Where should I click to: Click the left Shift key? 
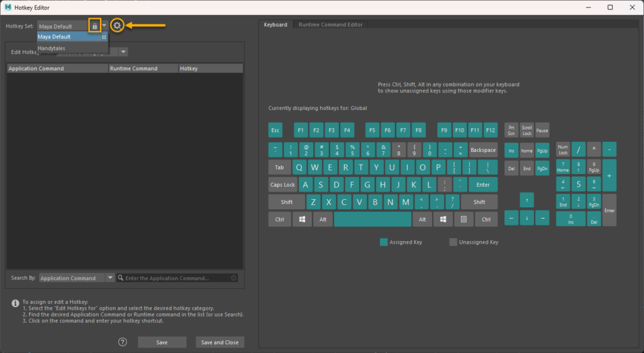pos(287,202)
